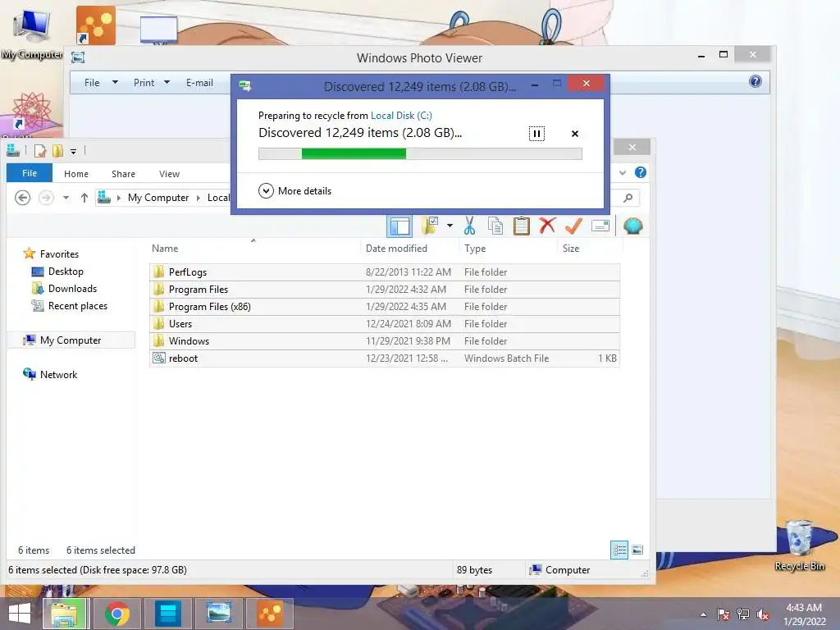Image resolution: width=840 pixels, height=630 pixels.
Task: Expand the arrow after My Computer breadcrumb
Action: [x=199, y=198]
